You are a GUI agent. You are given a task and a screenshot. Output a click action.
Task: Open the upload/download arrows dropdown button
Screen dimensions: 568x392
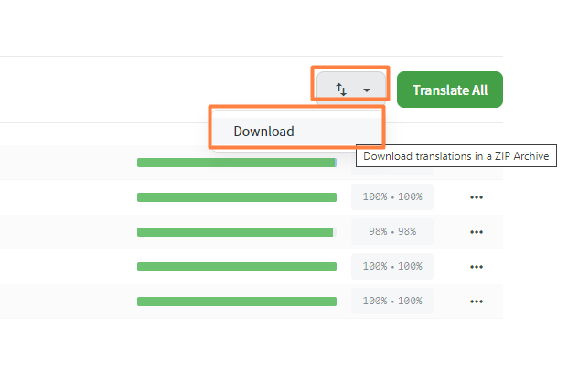(351, 89)
